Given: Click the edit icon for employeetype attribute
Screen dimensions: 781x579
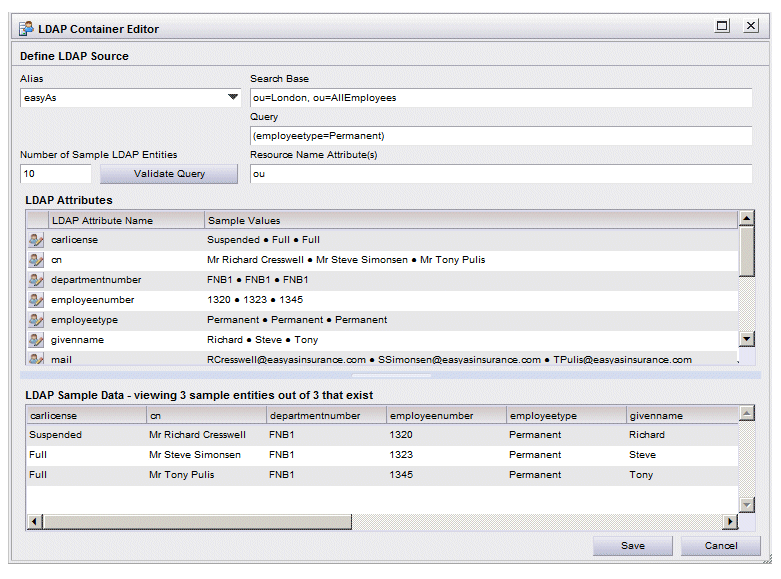Looking at the screenshot, I should (x=36, y=320).
